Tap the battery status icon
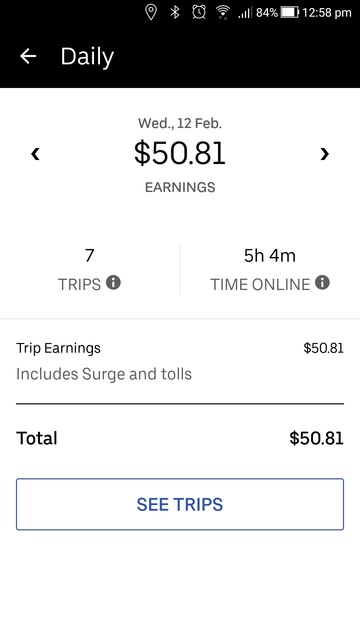360x640 pixels. click(290, 12)
